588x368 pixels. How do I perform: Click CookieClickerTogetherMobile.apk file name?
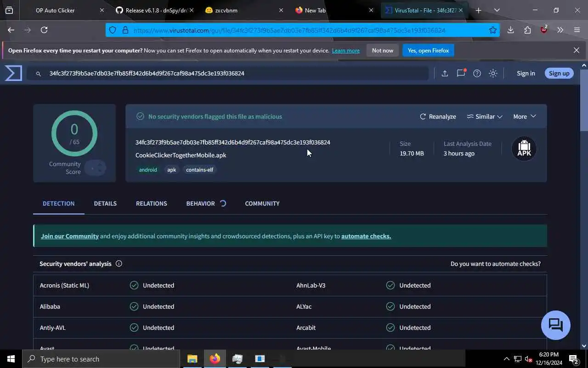pyautogui.click(x=181, y=155)
